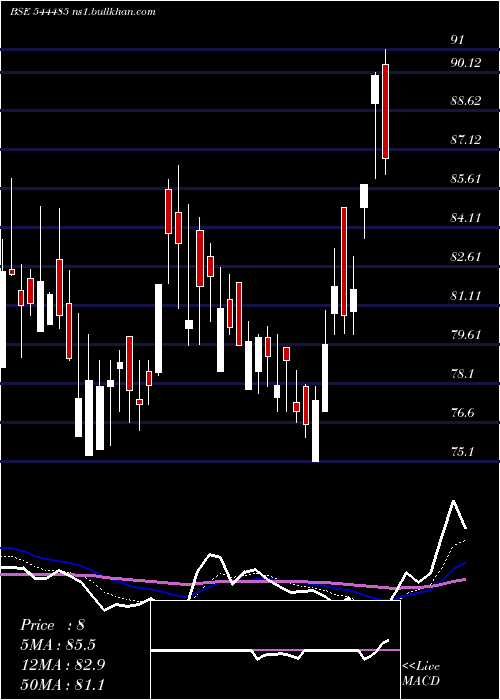
Task: Click the 91 price axis label
Action: click(457, 39)
